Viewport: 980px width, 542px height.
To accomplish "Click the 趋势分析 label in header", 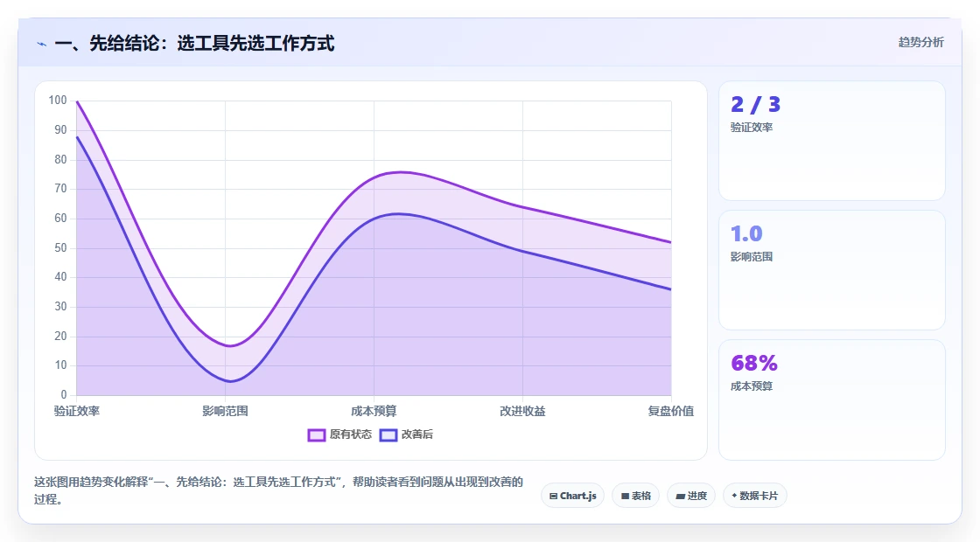I will point(920,43).
